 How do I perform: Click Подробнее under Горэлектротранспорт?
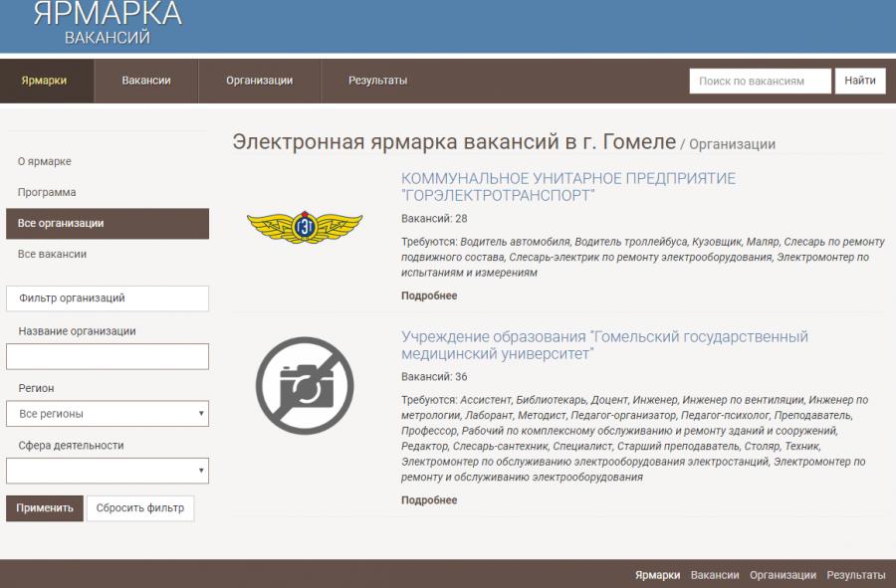429,295
